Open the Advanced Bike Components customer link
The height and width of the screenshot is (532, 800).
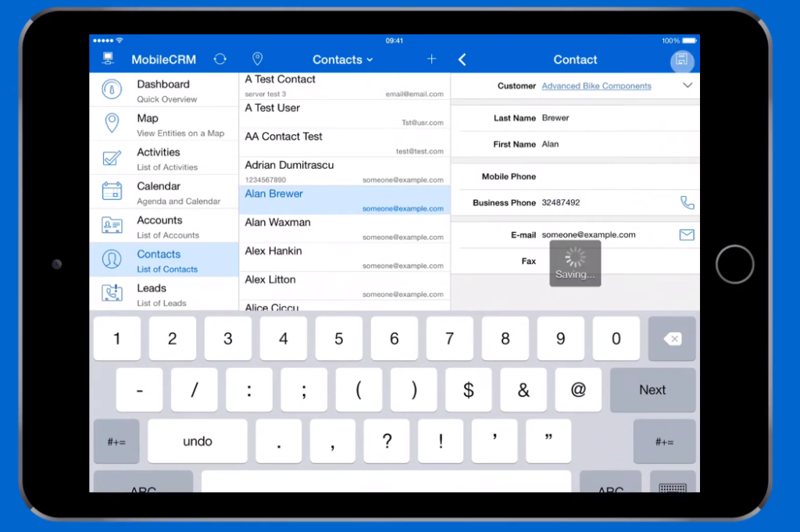coord(596,86)
